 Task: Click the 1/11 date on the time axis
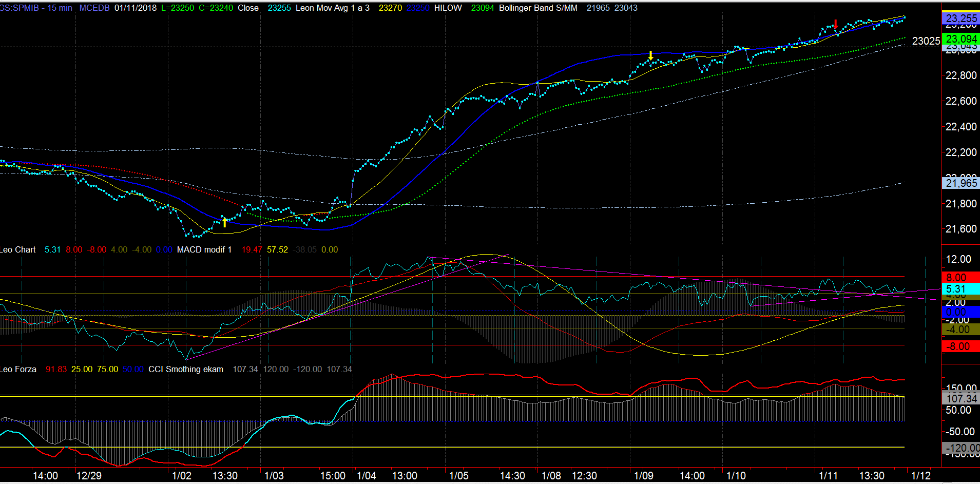point(829,476)
